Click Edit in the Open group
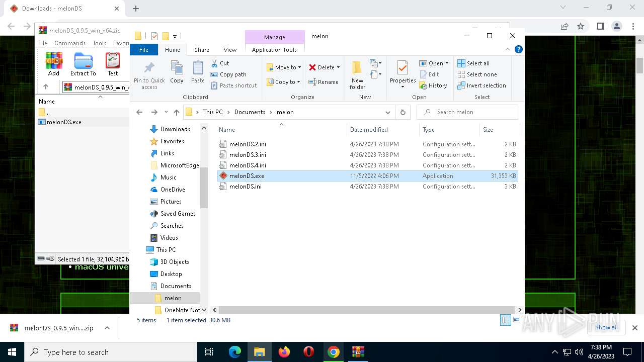Image resolution: width=644 pixels, height=362 pixels. [x=429, y=74]
